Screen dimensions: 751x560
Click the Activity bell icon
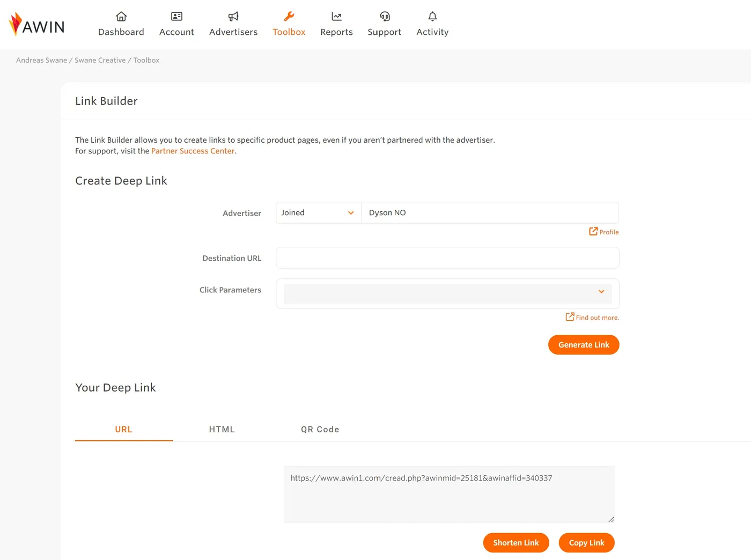[x=432, y=16]
